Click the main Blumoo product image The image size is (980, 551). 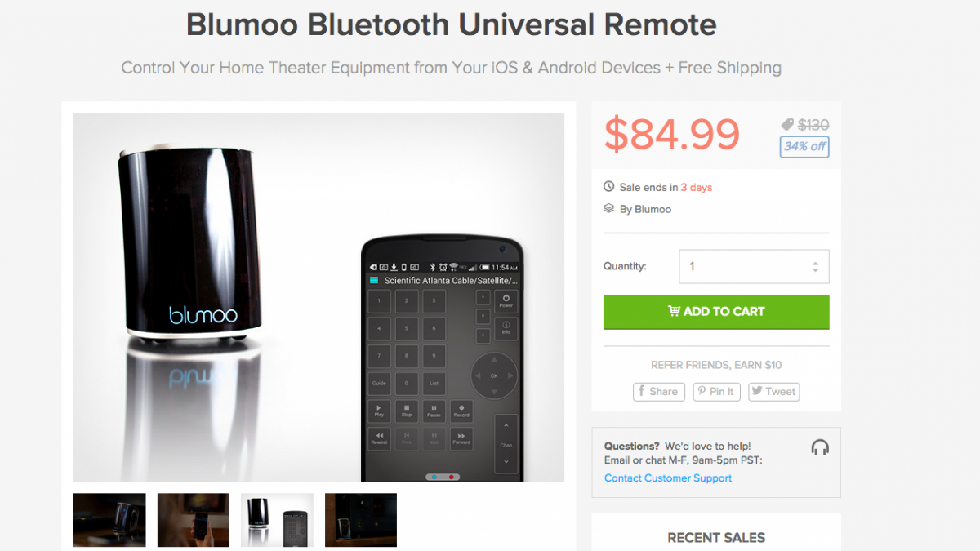318,297
